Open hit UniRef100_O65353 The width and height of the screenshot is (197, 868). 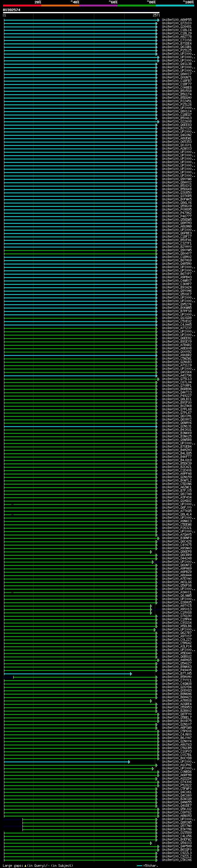[x=177, y=142]
